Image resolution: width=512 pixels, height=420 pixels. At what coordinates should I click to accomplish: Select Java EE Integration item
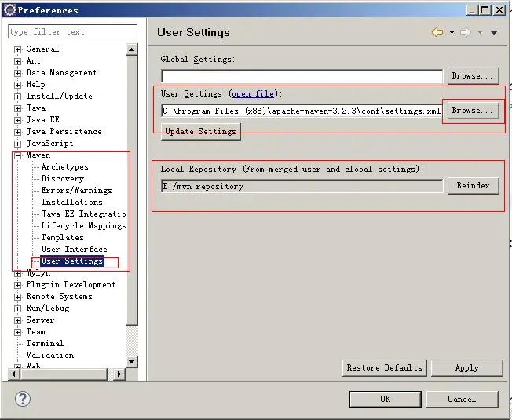pos(83,214)
